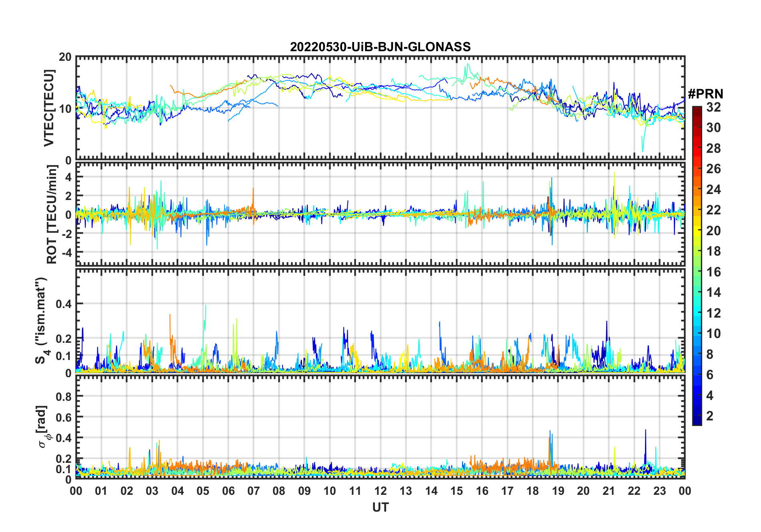This screenshot has width=761, height=532.
Task: Pick the orange colorbar region near 24
Action: tap(697, 190)
